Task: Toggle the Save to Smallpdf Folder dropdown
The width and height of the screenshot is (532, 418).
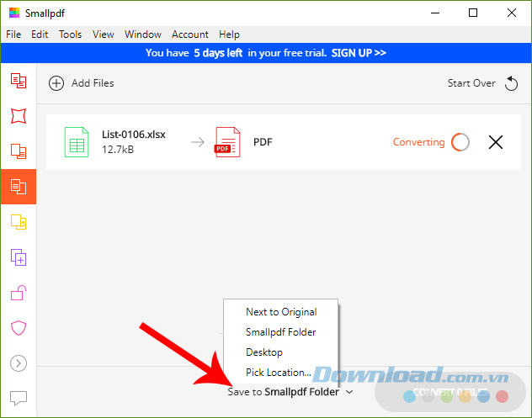Action: coord(290,392)
